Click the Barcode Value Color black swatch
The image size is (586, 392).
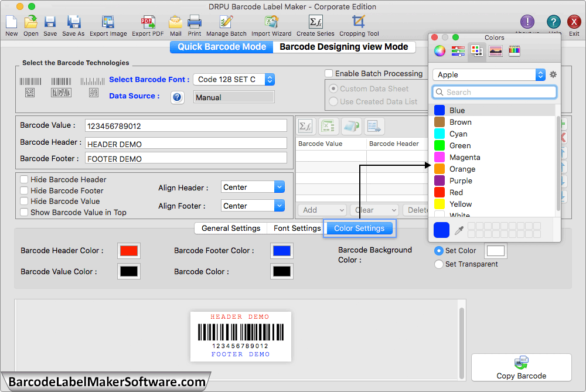coord(129,271)
